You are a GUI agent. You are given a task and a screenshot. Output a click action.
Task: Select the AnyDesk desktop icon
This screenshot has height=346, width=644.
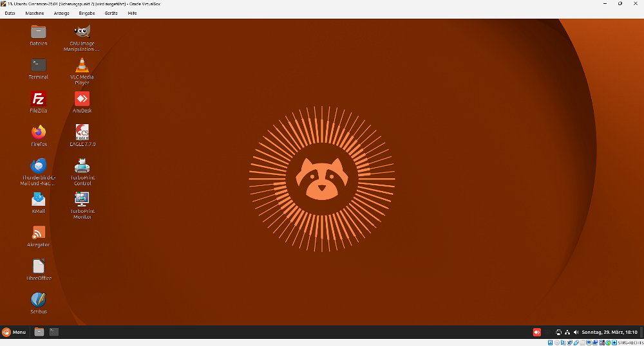[82, 99]
